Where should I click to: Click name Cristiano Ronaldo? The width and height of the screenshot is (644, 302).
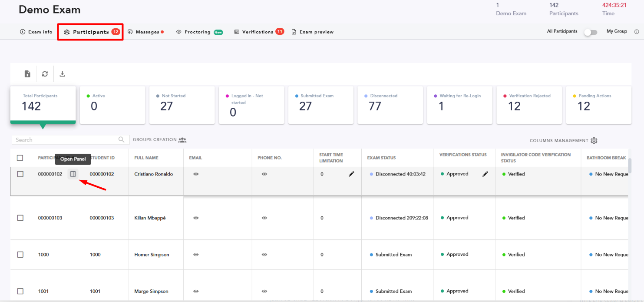(154, 174)
